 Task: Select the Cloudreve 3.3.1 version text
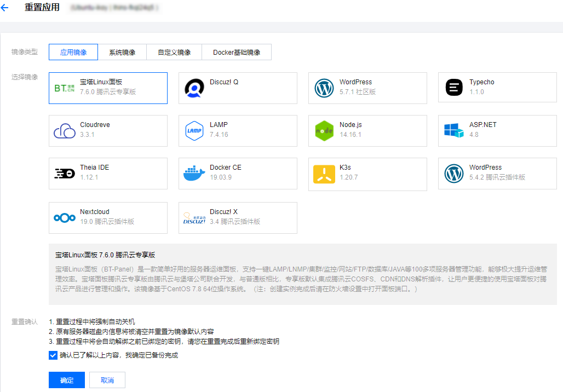click(x=87, y=135)
